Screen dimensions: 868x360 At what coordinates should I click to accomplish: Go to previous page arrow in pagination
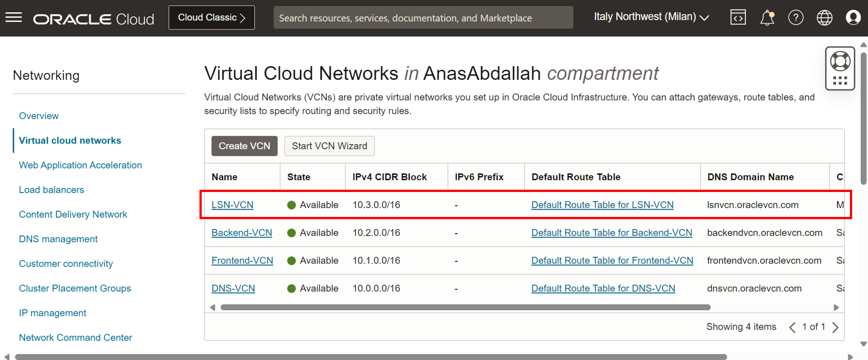click(x=792, y=327)
